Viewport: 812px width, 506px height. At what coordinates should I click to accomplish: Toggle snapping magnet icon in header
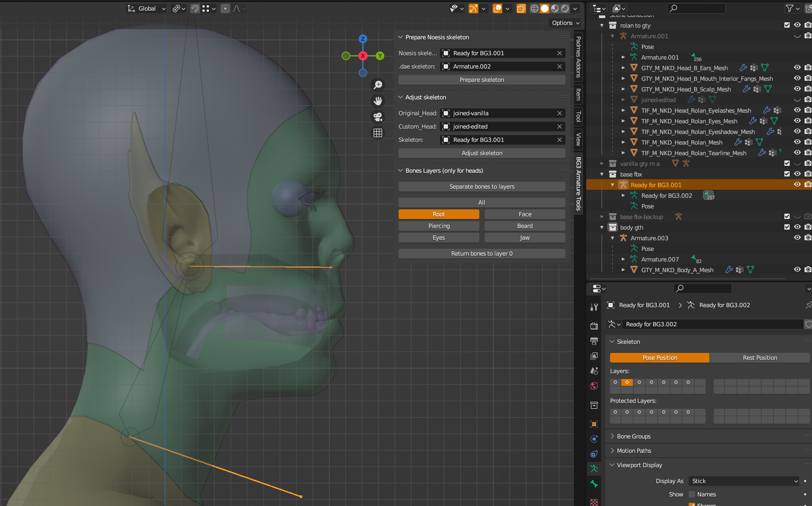coord(195,9)
